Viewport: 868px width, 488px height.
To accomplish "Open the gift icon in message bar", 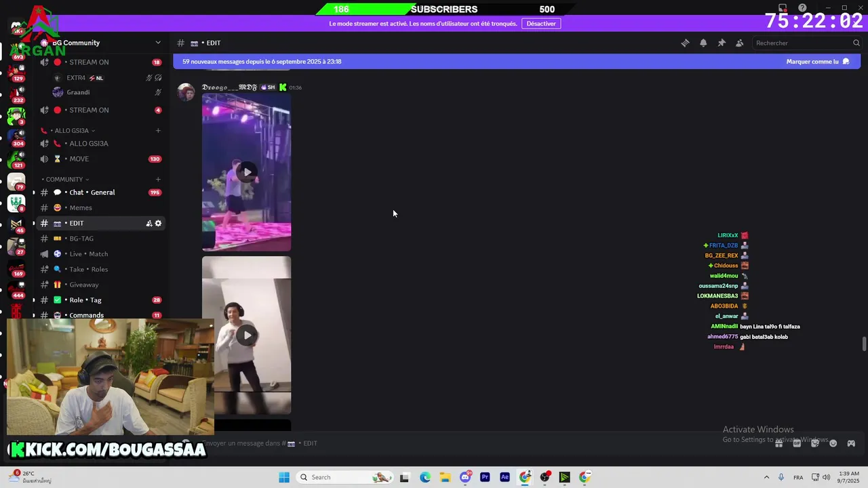I will pos(779,443).
